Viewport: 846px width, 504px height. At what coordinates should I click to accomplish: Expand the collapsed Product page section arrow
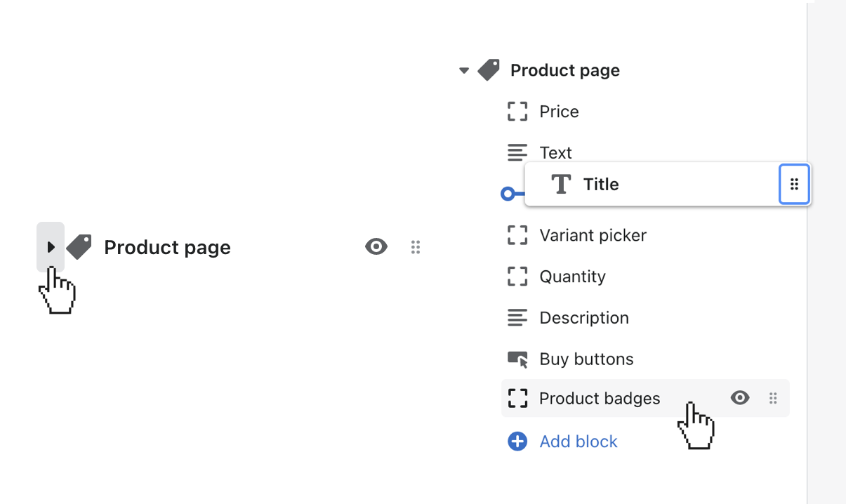click(51, 247)
